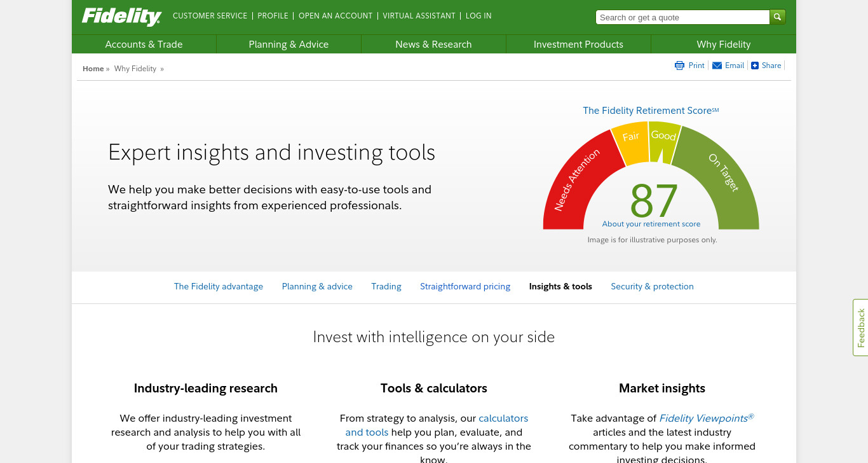Viewport: 868px width, 463px height.
Task: Open the Fidelity Viewpoints link
Action: click(706, 418)
